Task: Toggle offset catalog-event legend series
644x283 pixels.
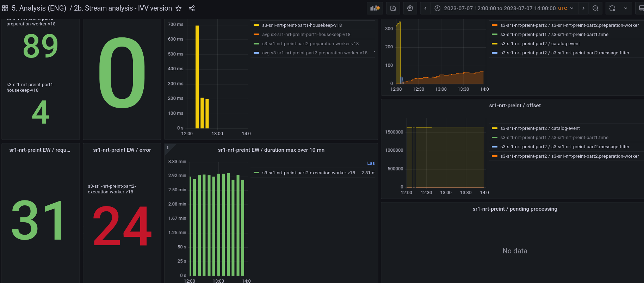Action: (x=540, y=128)
